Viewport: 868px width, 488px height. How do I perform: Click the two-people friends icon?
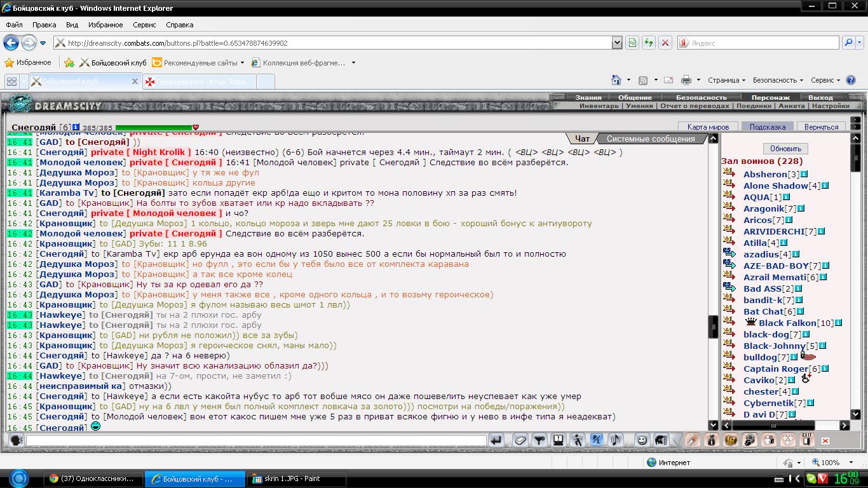point(769,440)
